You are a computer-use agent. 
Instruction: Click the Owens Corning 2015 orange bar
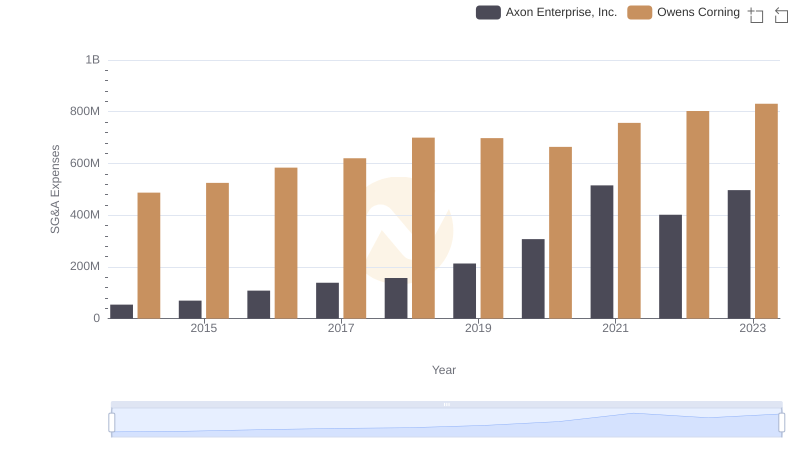pyautogui.click(x=217, y=251)
